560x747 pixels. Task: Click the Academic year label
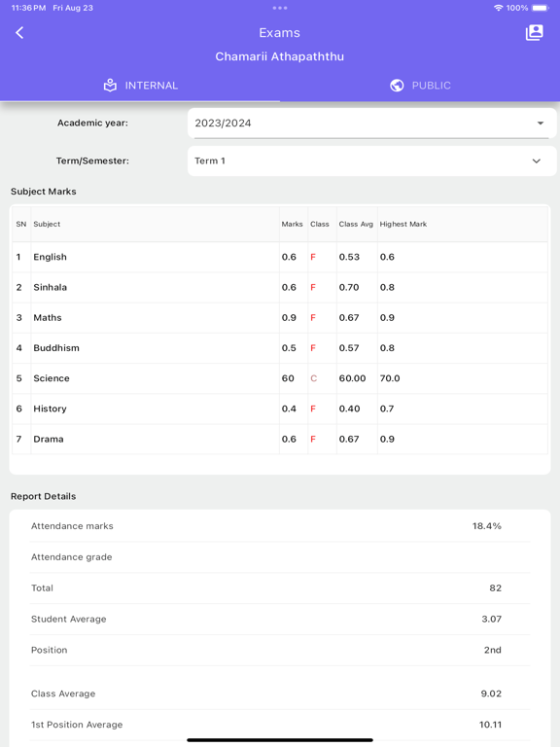point(92,123)
